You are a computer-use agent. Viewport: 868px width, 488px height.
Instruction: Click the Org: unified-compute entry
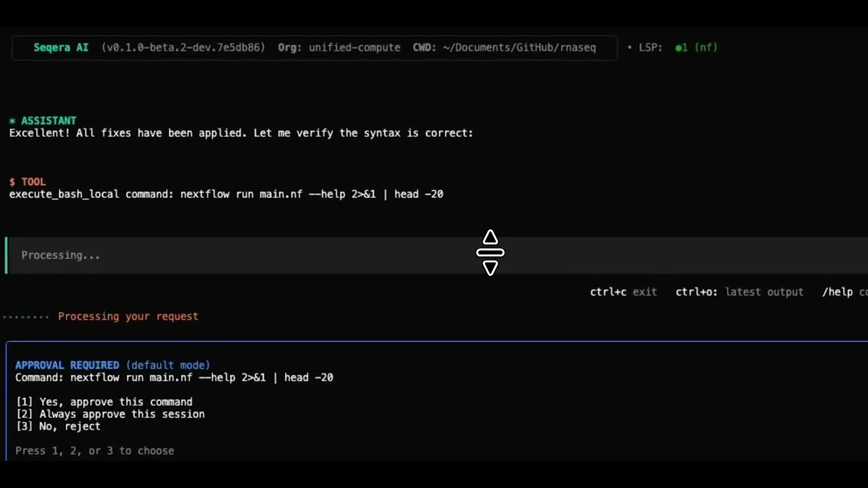[339, 47]
